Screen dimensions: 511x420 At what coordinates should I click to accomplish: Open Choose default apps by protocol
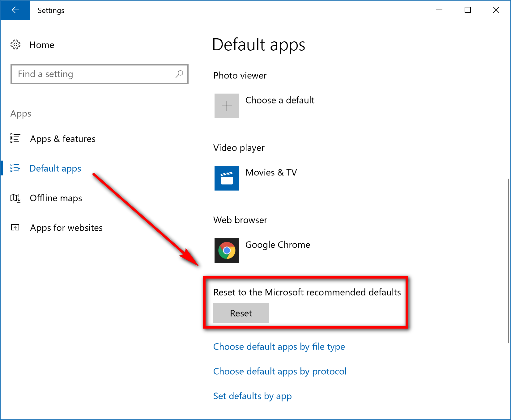tap(279, 371)
